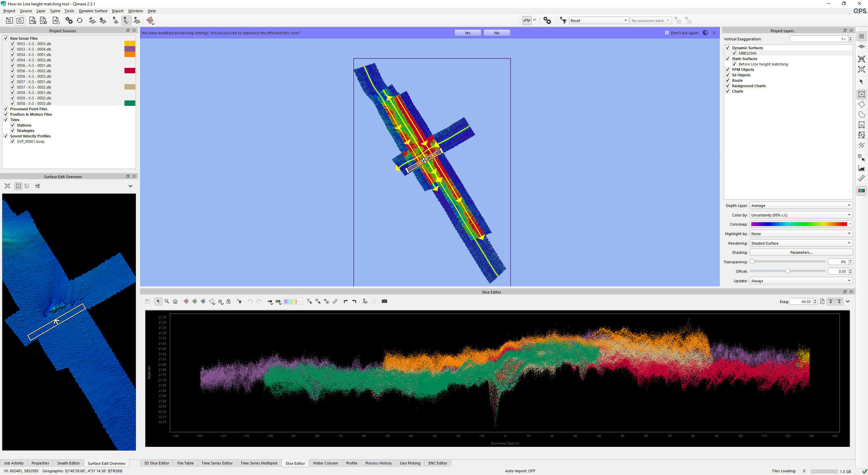Open the Dynamic Surface menu
Screen dimensions: 868x475
click(93, 11)
